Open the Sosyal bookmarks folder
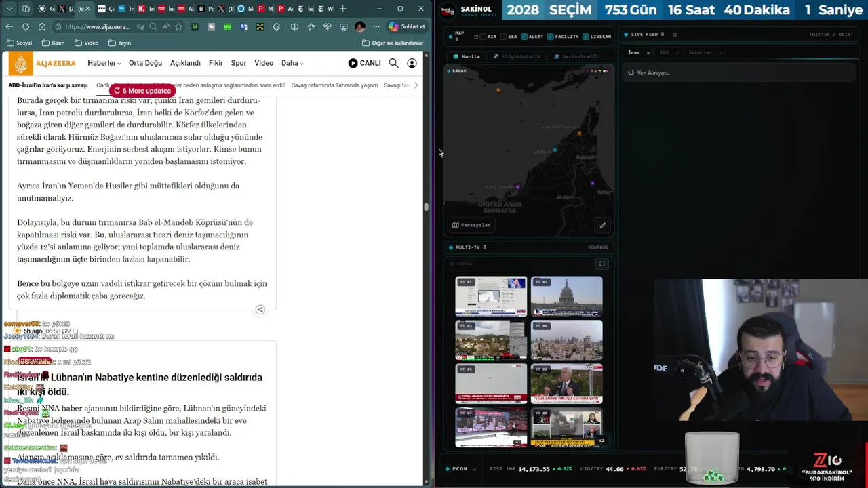The width and height of the screenshot is (868, 488). coord(19,43)
